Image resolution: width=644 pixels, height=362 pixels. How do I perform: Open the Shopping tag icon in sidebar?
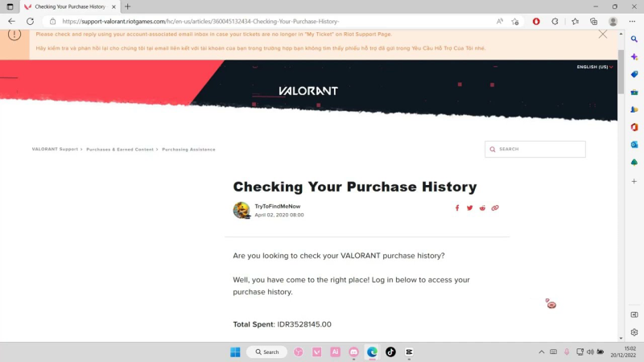point(634,74)
